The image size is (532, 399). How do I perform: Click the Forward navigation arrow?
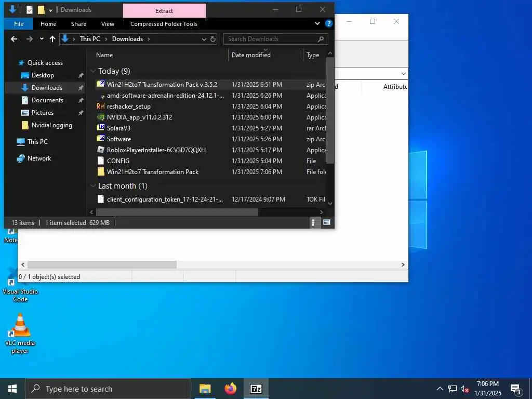[x=30, y=39]
